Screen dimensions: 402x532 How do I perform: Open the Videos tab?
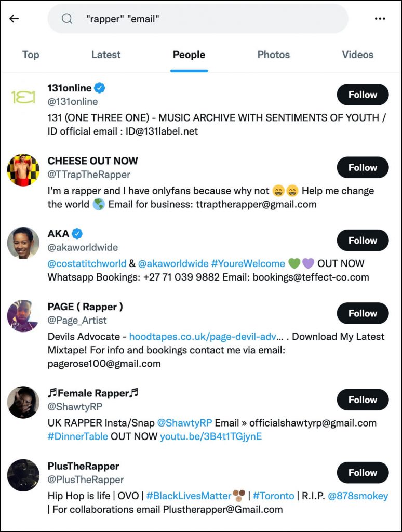[357, 55]
